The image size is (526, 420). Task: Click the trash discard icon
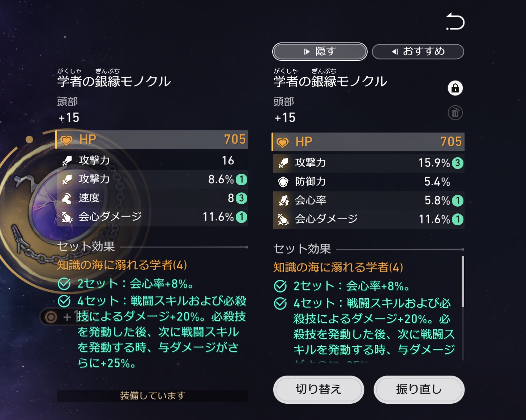[x=455, y=113]
